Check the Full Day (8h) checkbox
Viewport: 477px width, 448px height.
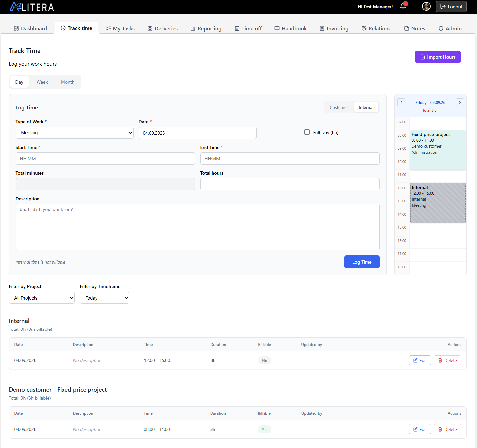[x=307, y=132]
